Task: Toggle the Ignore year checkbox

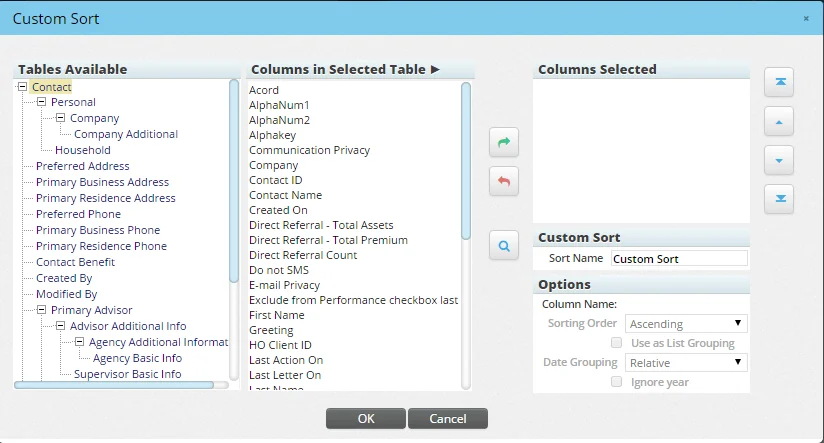Action: [617, 382]
